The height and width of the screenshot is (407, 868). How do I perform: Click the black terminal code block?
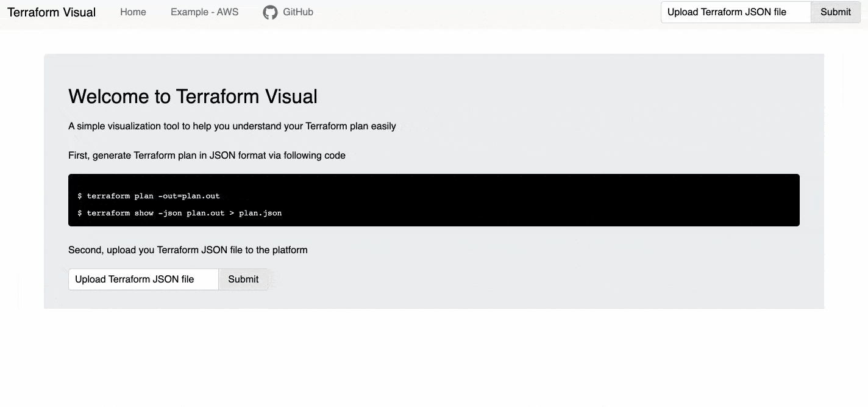(x=434, y=200)
